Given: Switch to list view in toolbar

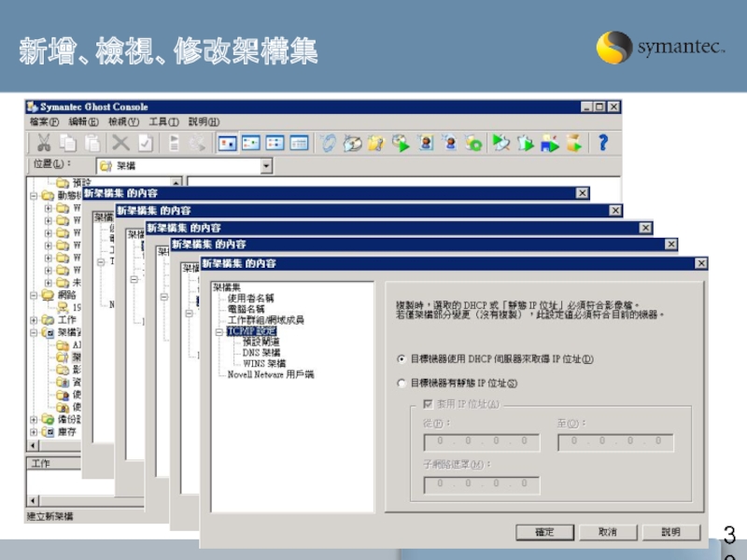Looking at the screenshot, I should [275, 143].
